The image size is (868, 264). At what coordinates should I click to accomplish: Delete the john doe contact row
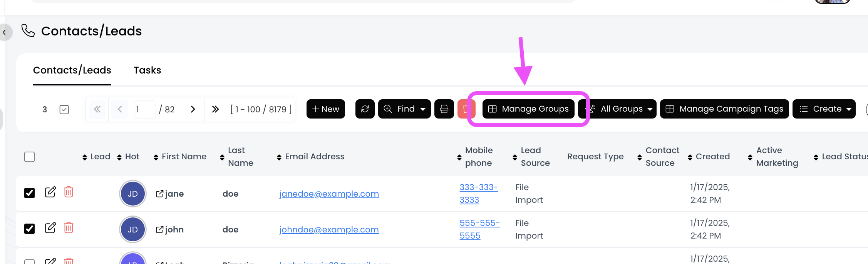click(x=69, y=228)
